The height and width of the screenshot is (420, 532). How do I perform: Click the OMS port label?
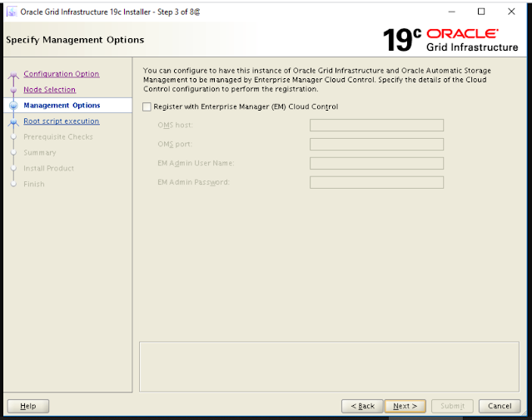click(175, 144)
